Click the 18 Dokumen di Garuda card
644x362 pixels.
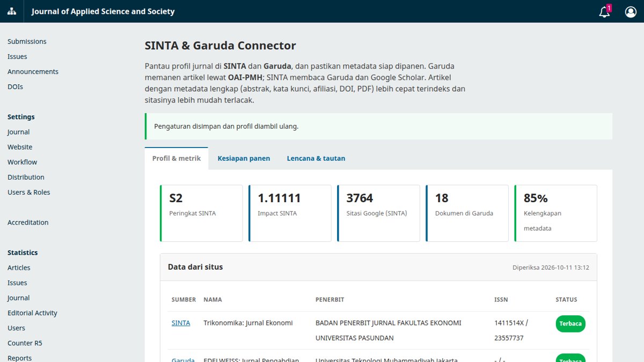coord(467,213)
